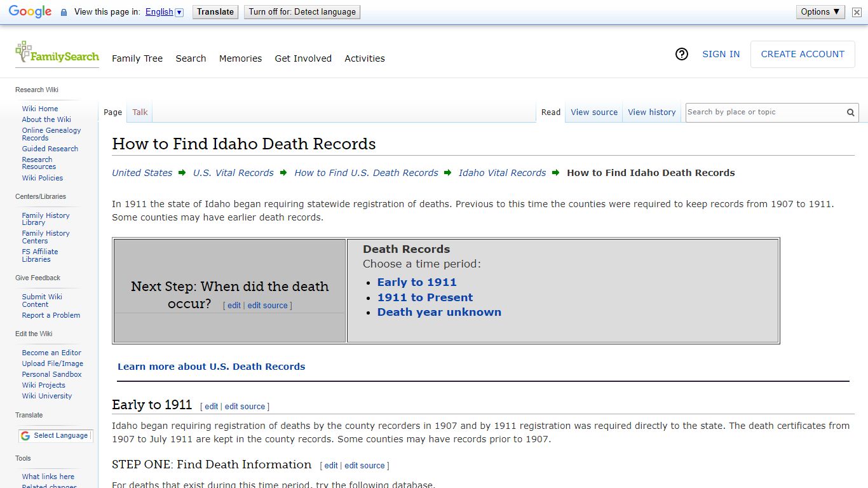This screenshot has width=868, height=488.
Task: Open Online Genealogy Records link
Action: point(51,134)
